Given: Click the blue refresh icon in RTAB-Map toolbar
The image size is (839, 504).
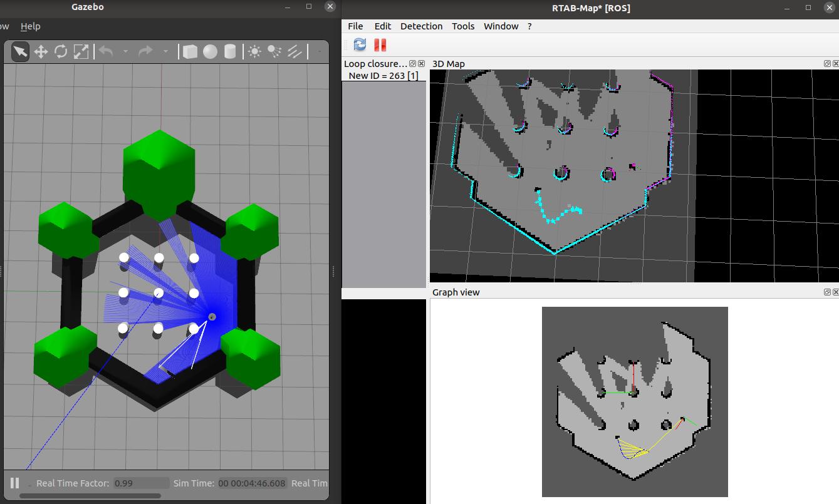Looking at the screenshot, I should tap(360, 44).
